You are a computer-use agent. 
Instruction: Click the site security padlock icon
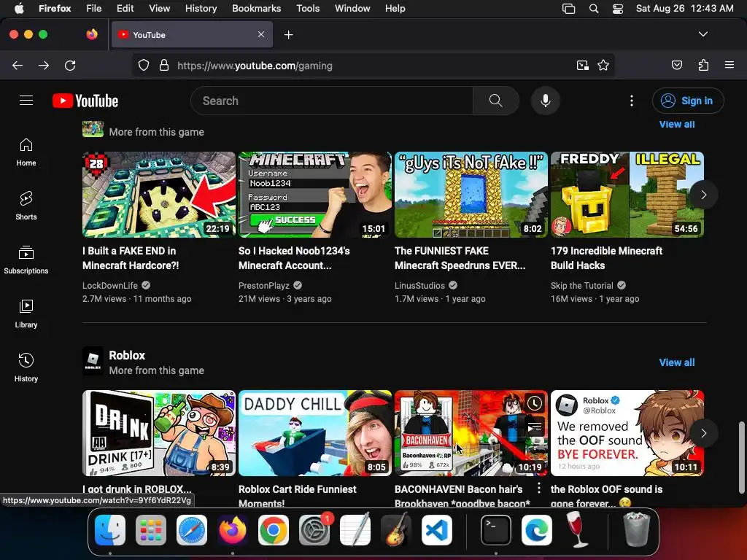[x=164, y=65]
